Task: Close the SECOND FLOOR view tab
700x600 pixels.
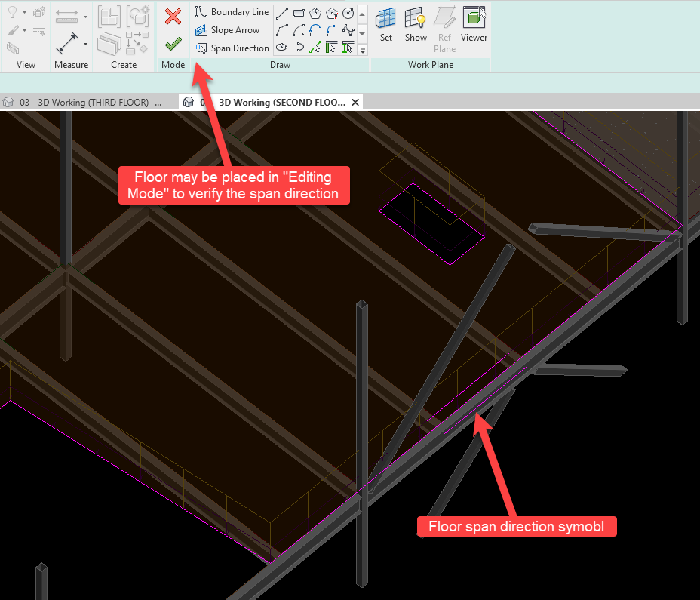Action: (x=355, y=102)
